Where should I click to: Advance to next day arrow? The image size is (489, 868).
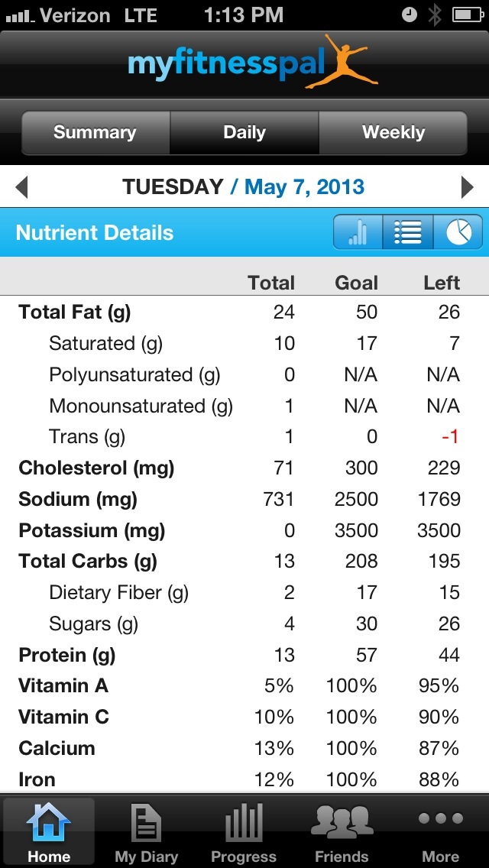tap(468, 187)
